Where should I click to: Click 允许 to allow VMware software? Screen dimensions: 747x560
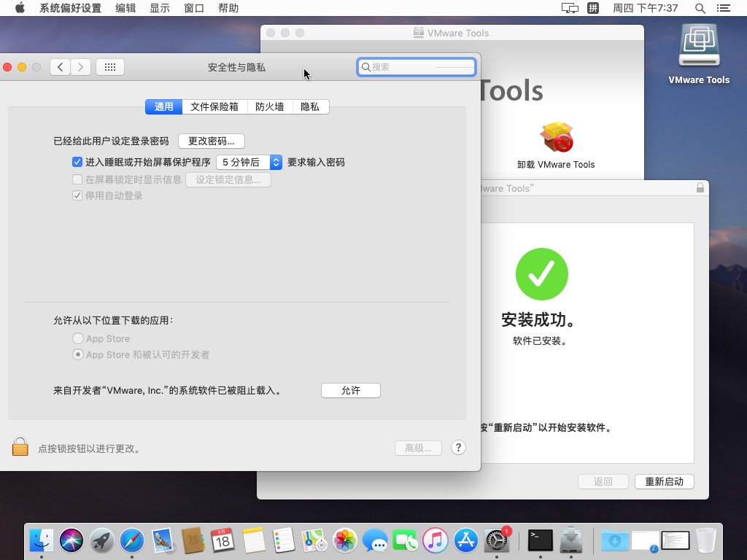click(351, 391)
